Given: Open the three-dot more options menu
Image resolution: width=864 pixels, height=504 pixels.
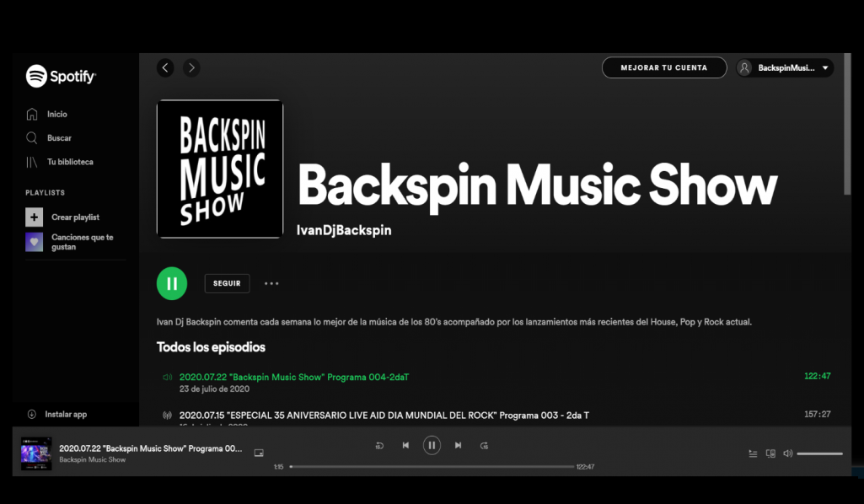Looking at the screenshot, I should click(271, 283).
